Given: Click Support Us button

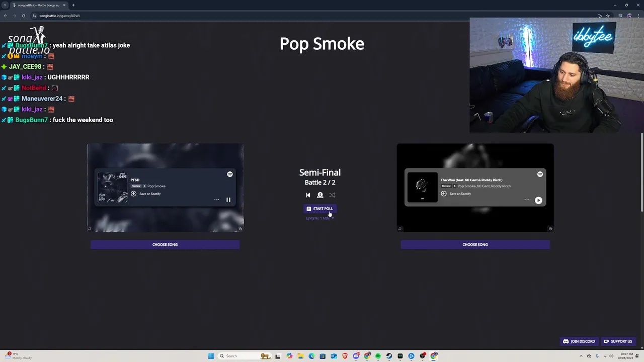Looking at the screenshot, I should pyautogui.click(x=618, y=341).
